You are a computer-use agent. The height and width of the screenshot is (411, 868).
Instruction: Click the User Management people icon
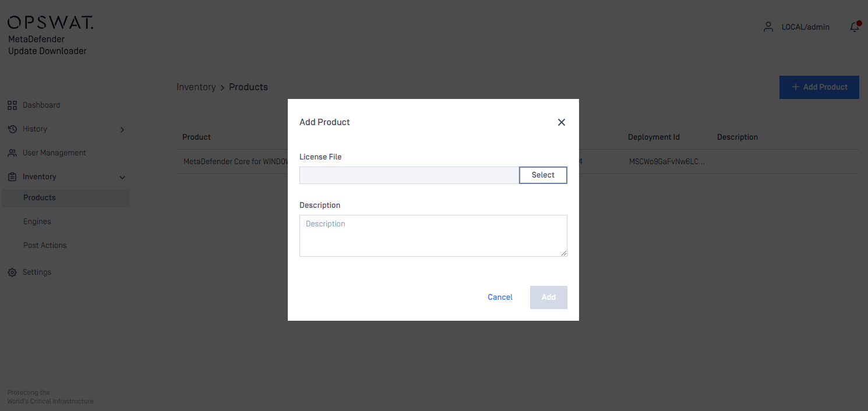point(12,153)
